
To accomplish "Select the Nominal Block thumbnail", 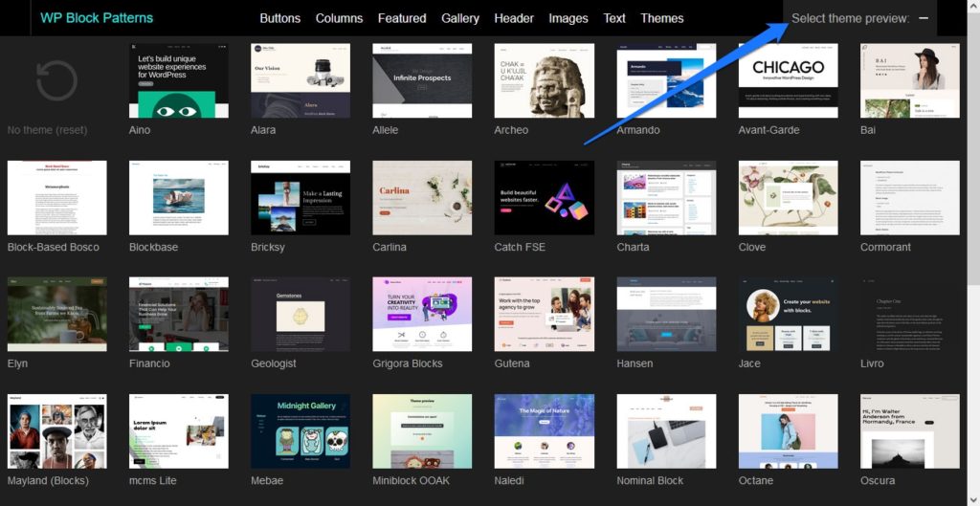I will click(x=666, y=431).
